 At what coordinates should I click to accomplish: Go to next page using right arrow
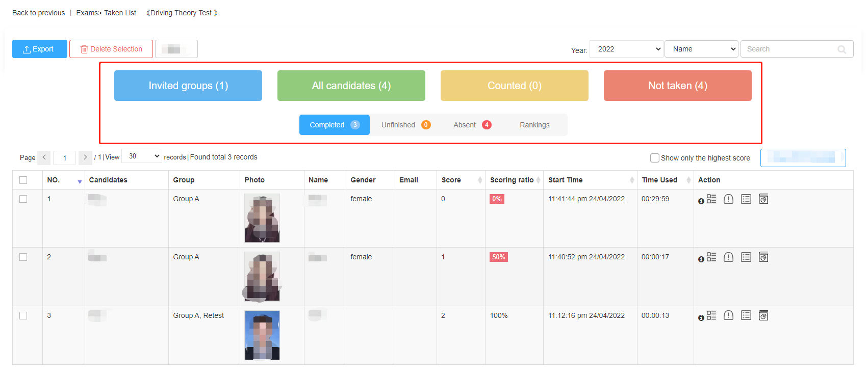tap(85, 157)
